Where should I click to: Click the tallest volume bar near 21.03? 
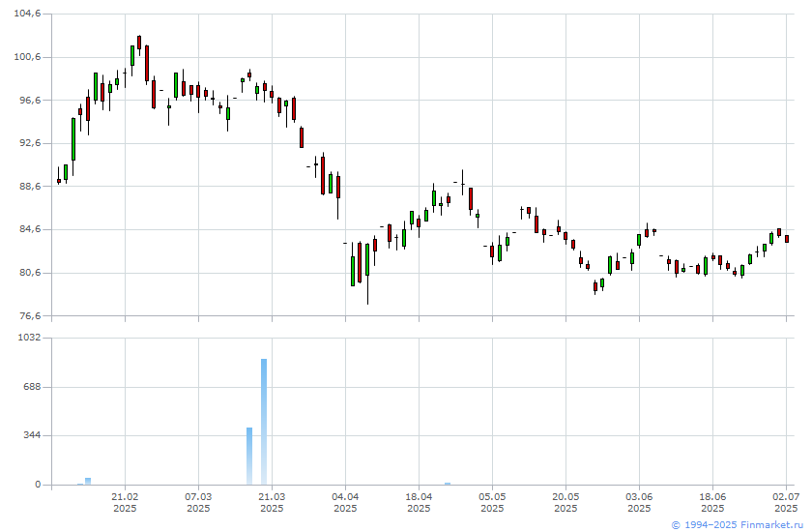point(264,422)
